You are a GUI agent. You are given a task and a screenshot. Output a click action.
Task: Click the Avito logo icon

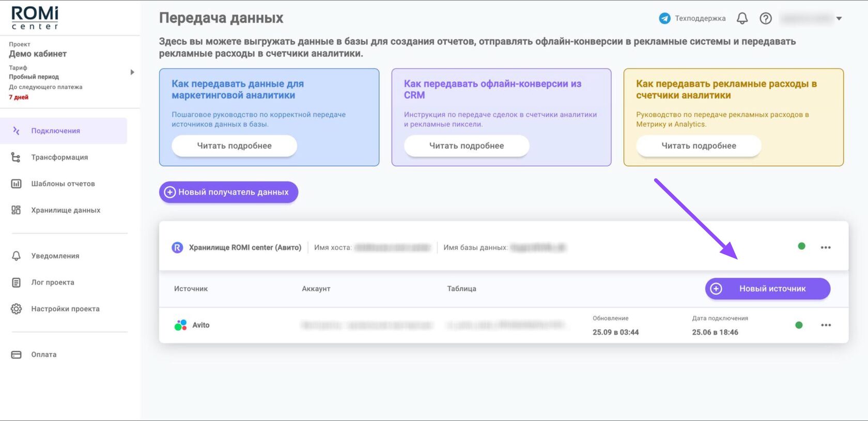coord(180,325)
